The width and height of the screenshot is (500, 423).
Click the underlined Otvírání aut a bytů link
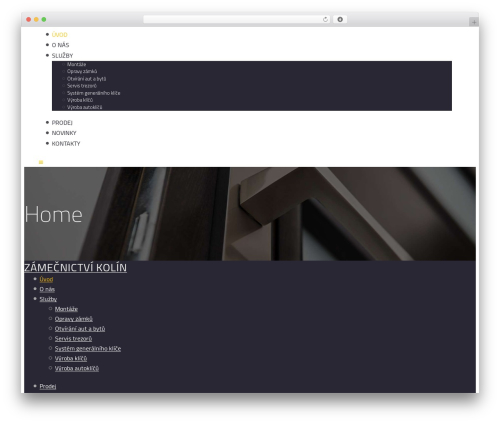80,329
